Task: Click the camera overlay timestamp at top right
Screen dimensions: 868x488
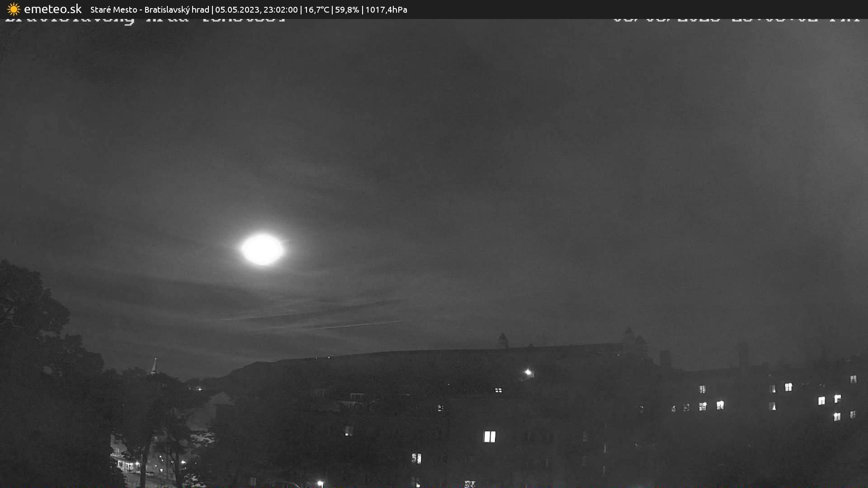Action: pyautogui.click(x=736, y=19)
